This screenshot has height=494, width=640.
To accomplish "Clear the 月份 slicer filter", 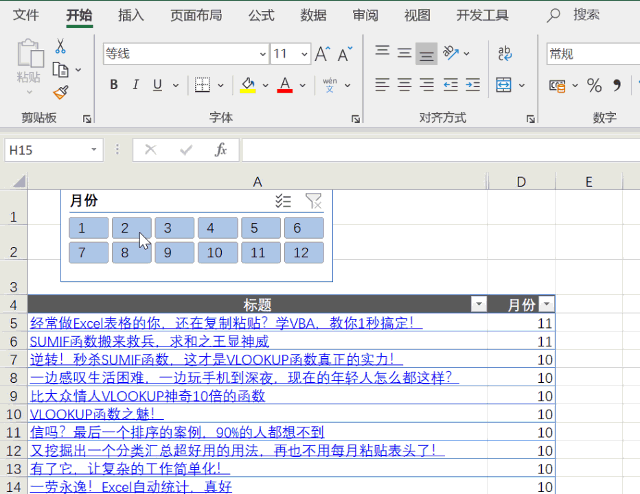I will (x=313, y=201).
